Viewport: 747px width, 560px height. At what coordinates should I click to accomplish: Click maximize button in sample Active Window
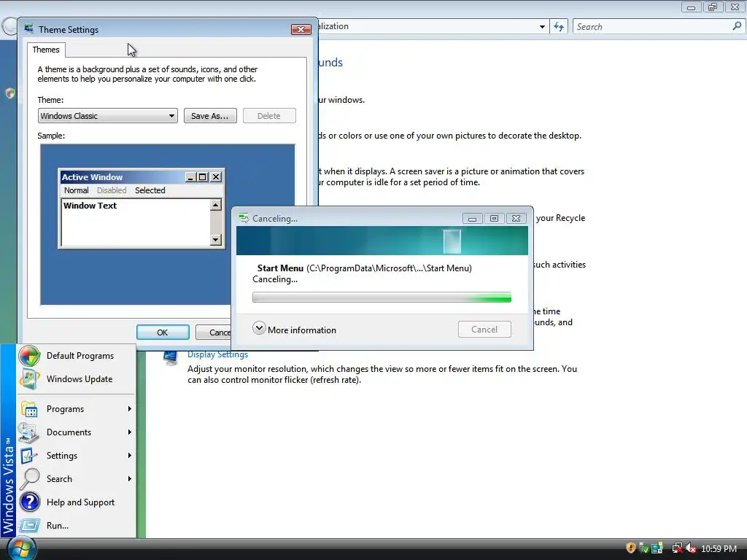point(203,177)
